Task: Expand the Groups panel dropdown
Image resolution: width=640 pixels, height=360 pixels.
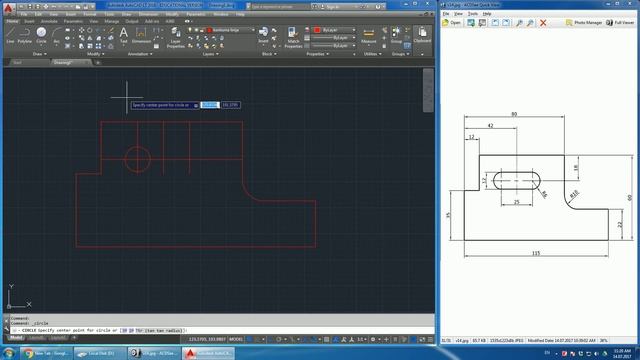Action: coord(400,54)
